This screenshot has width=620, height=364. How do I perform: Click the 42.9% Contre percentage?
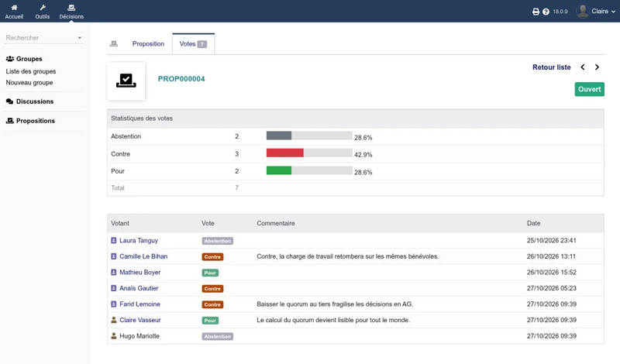point(363,155)
